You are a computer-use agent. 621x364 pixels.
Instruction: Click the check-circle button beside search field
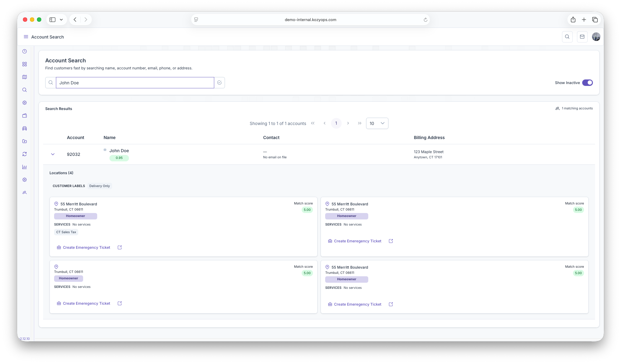(219, 83)
